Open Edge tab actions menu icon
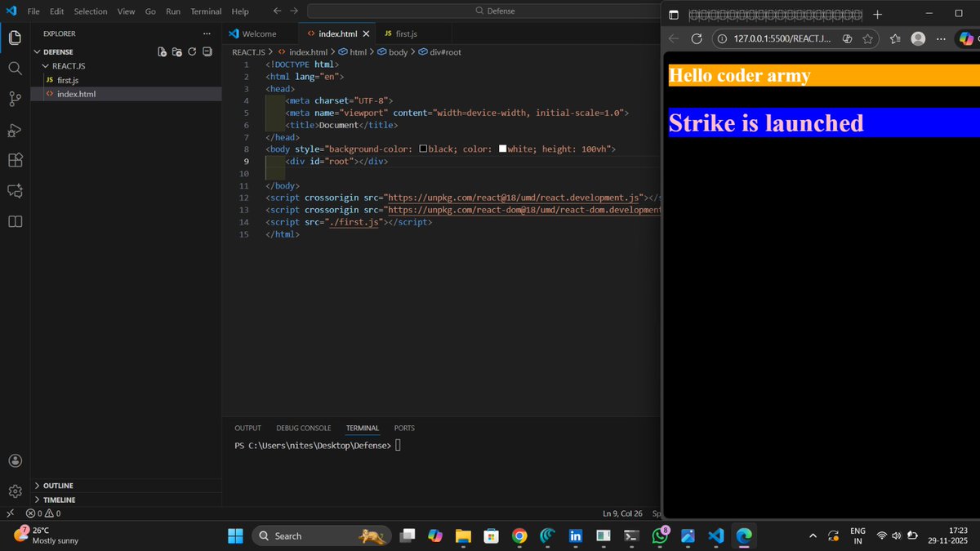The image size is (980, 551). tap(674, 14)
